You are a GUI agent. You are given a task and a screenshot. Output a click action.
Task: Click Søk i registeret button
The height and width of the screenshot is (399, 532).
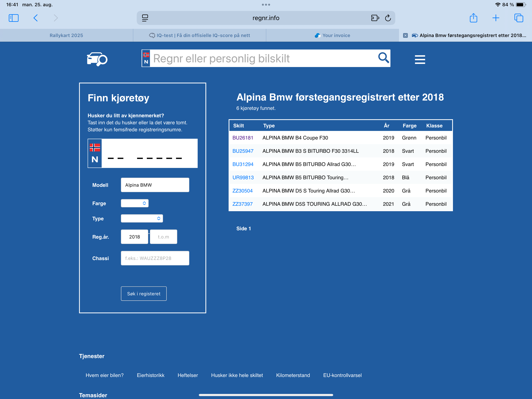(x=144, y=294)
